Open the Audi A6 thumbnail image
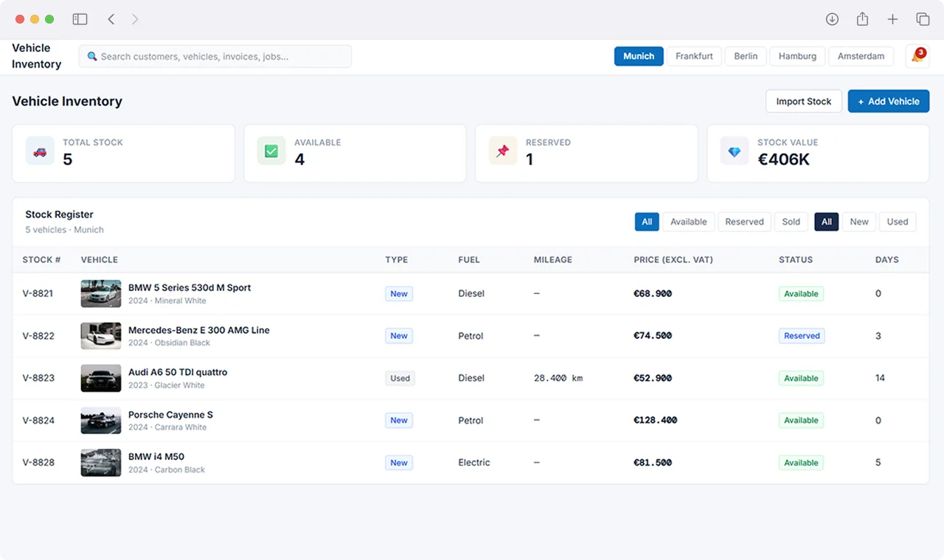944x560 pixels. point(101,378)
